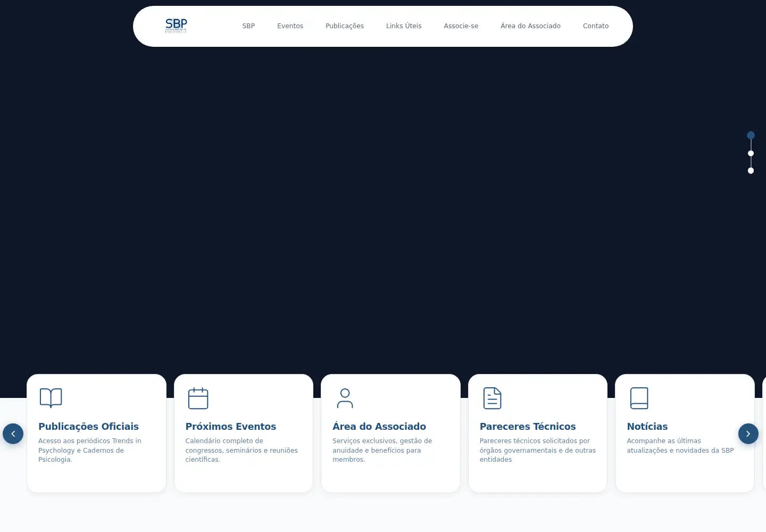Click the SBP logo in the header
This screenshot has width=766, height=532.
point(176,26)
